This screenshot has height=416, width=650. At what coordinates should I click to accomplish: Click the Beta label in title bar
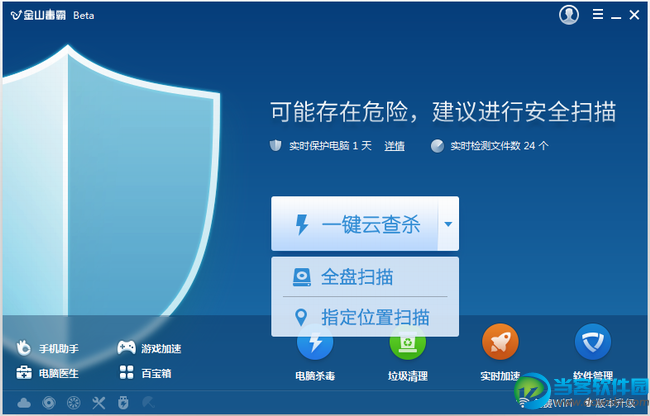(84, 15)
